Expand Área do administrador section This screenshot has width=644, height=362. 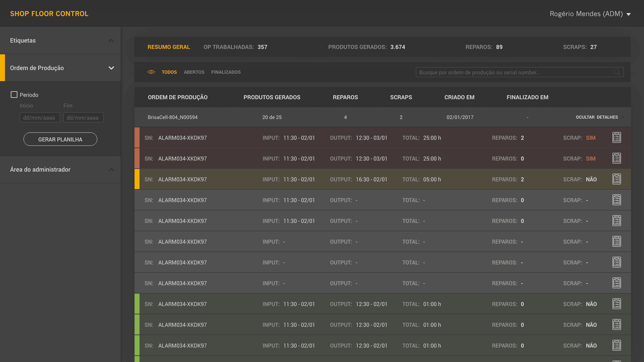(111, 170)
